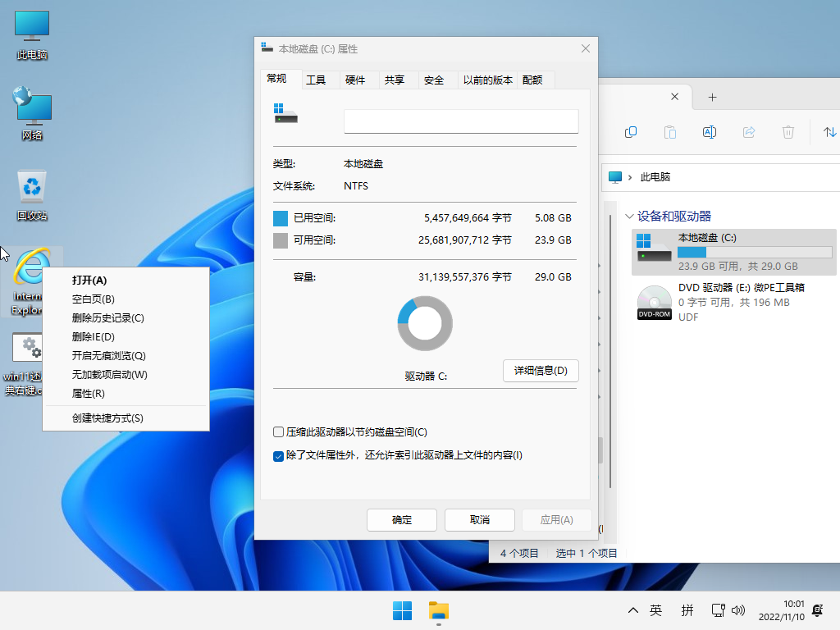Uncheck the 允许索引此驱动器上文件的内容 checkbox
Viewport: 840px width, 630px height.
pos(279,456)
